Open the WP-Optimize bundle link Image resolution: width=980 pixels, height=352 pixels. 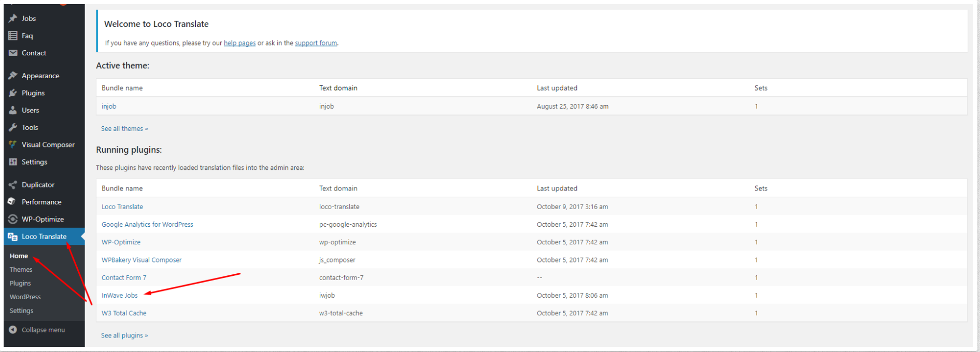121,242
